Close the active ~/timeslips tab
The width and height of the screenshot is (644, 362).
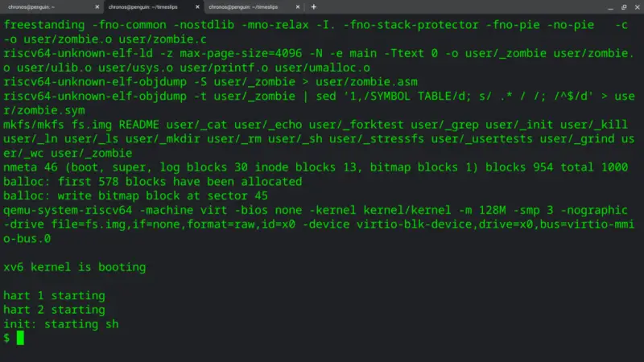pos(196,6)
